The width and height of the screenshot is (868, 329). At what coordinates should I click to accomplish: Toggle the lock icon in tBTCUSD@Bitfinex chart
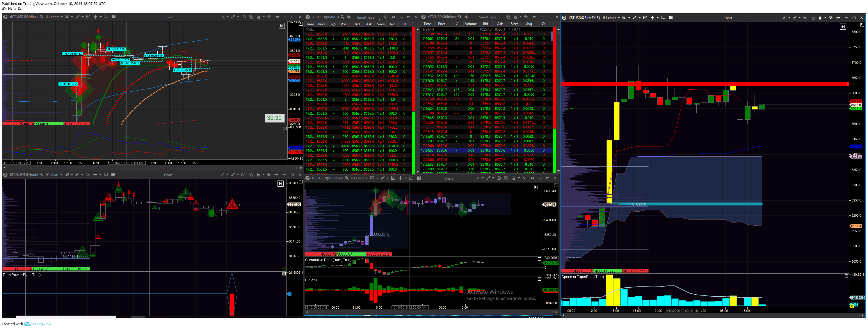coord(259,17)
